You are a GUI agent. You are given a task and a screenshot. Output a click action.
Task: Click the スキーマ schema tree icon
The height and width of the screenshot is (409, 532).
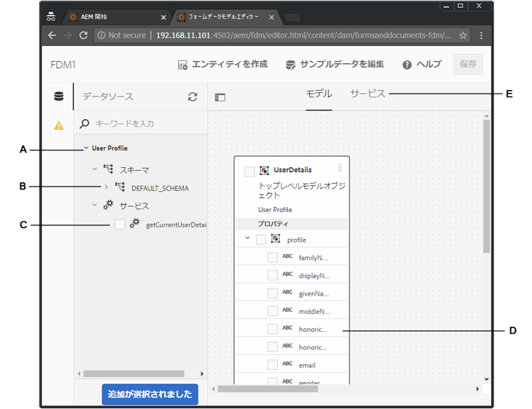coord(109,169)
